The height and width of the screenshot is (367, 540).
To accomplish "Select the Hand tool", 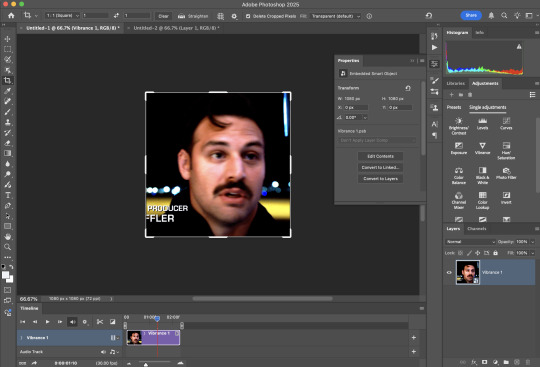I will tap(7, 237).
